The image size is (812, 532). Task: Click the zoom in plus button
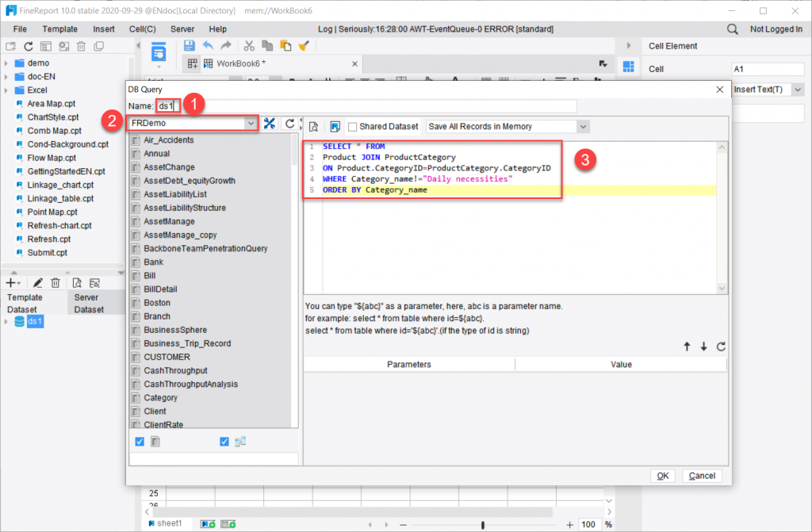pos(569,525)
